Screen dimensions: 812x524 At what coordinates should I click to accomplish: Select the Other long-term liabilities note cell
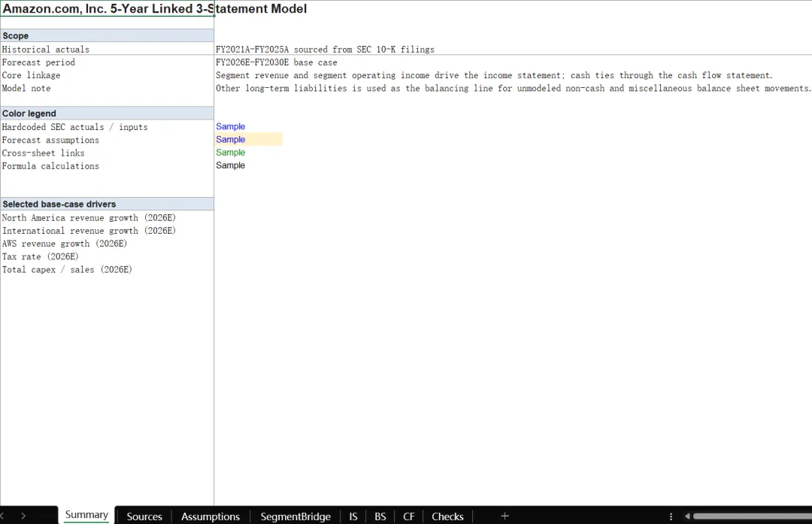point(513,88)
